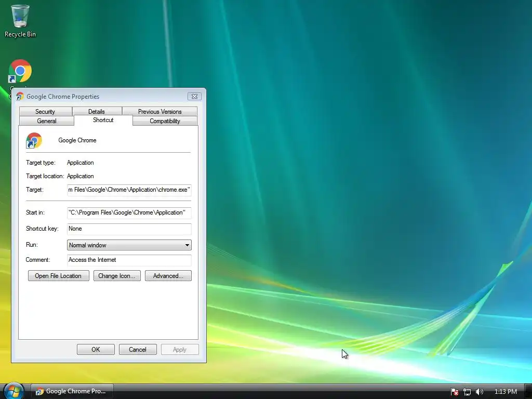Click the greyed Apply button

(179, 349)
